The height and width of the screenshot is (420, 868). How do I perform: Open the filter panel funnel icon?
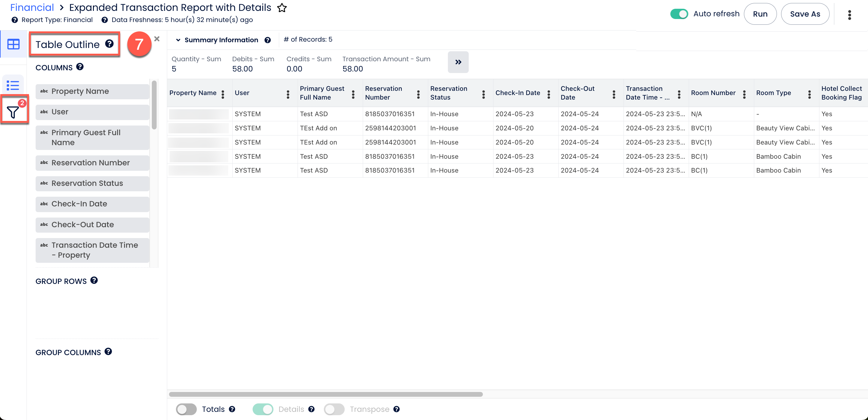pos(13,112)
